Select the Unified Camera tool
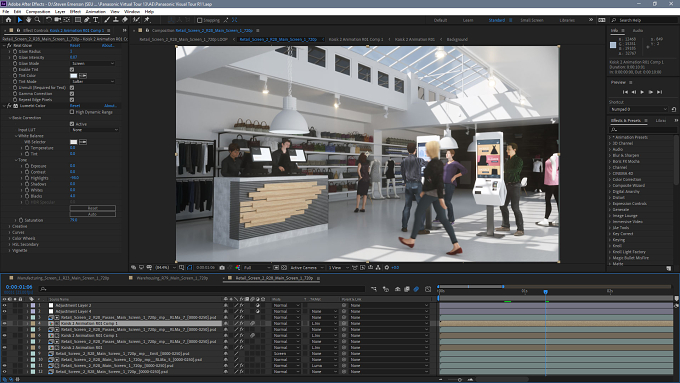The width and height of the screenshot is (680, 383). click(x=57, y=20)
